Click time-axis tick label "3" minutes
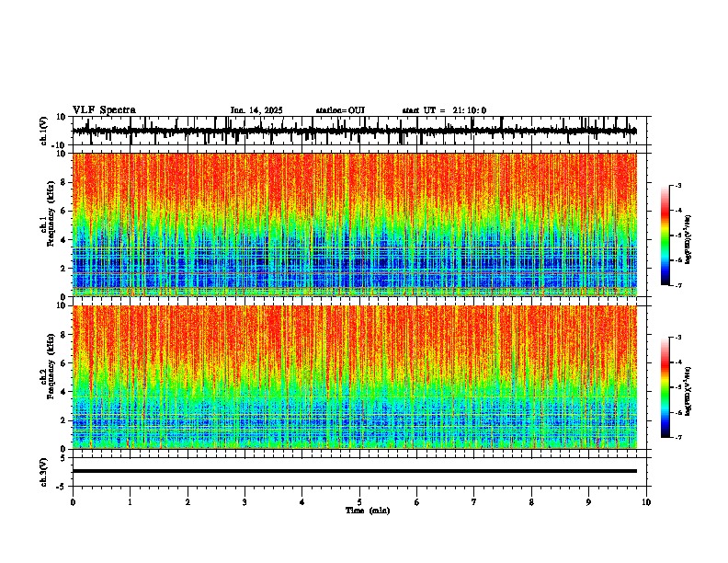The image size is (728, 563). point(245,502)
